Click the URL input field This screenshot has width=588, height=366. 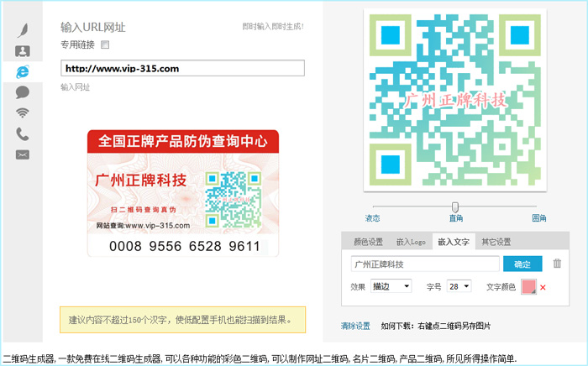pyautogui.click(x=182, y=69)
